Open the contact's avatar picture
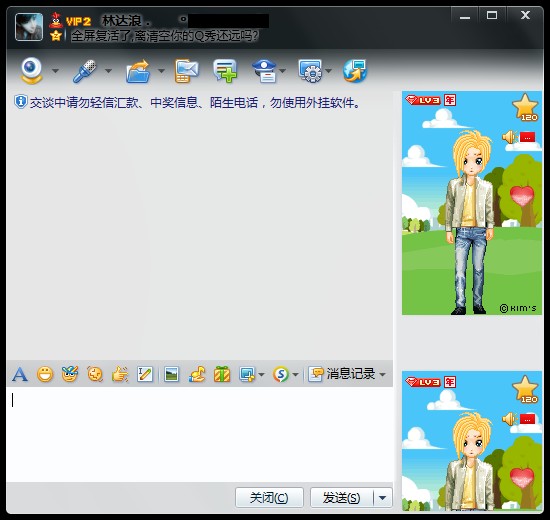The image size is (550, 520). pyautogui.click(x=29, y=27)
